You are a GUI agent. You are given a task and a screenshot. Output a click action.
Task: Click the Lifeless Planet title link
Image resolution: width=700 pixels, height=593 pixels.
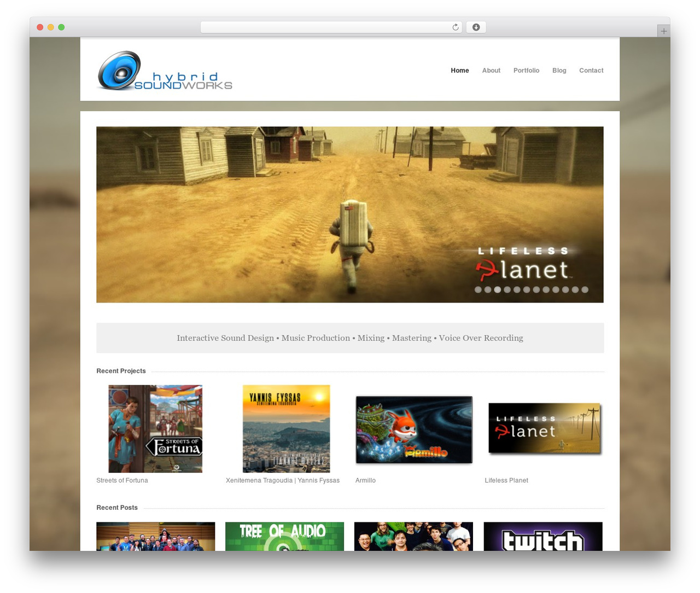pyautogui.click(x=506, y=480)
